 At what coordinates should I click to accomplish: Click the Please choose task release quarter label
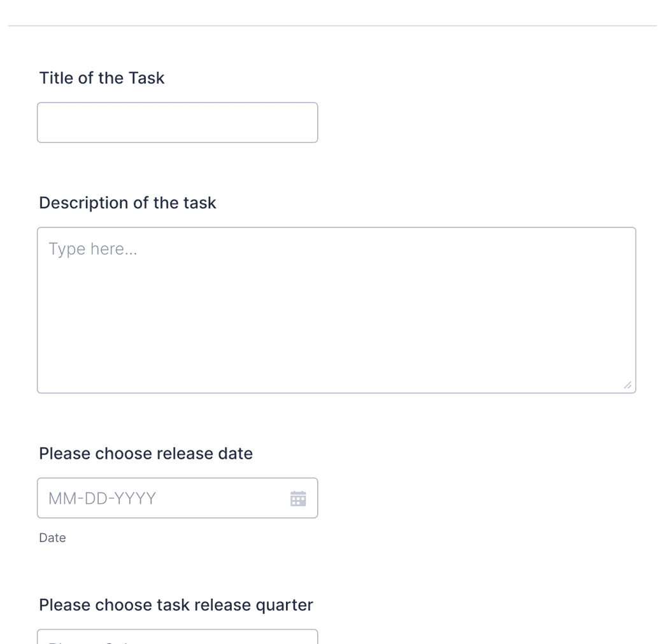click(x=176, y=605)
